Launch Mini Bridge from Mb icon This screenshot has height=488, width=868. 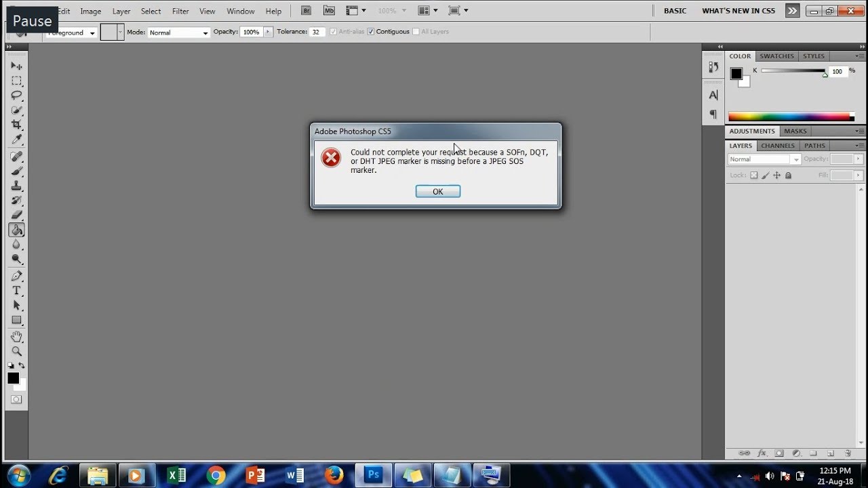(x=329, y=11)
